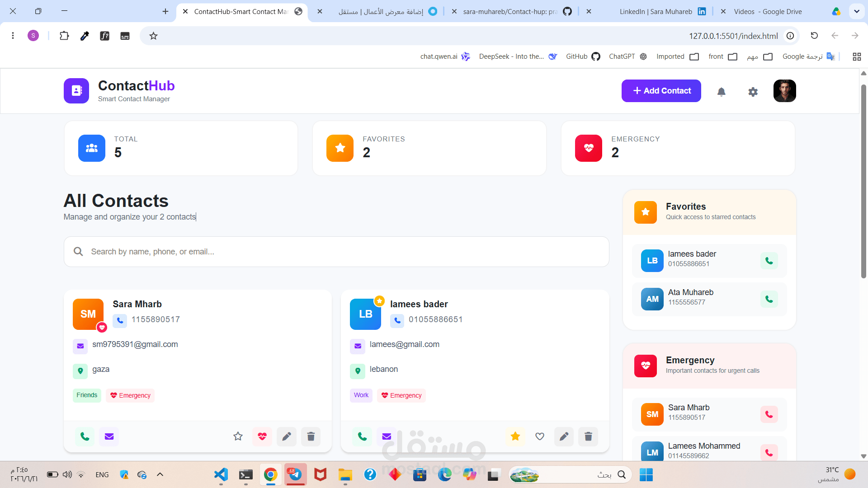Click lamees@gmail.com email address
The width and height of the screenshot is (868, 488).
coord(405,344)
